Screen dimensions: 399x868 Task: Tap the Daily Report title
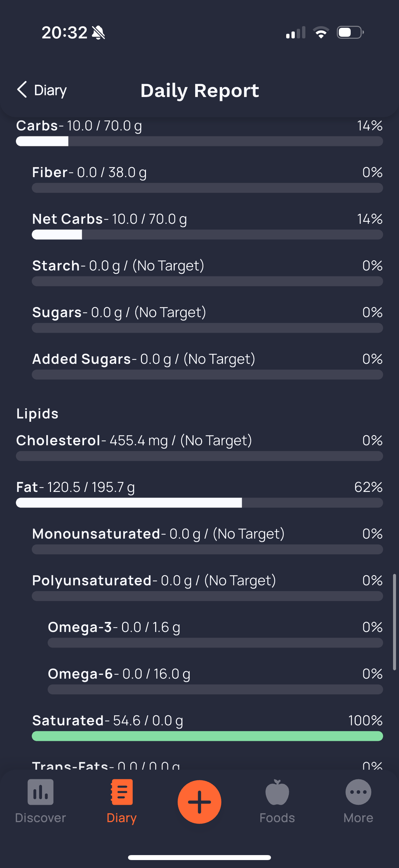tap(200, 90)
